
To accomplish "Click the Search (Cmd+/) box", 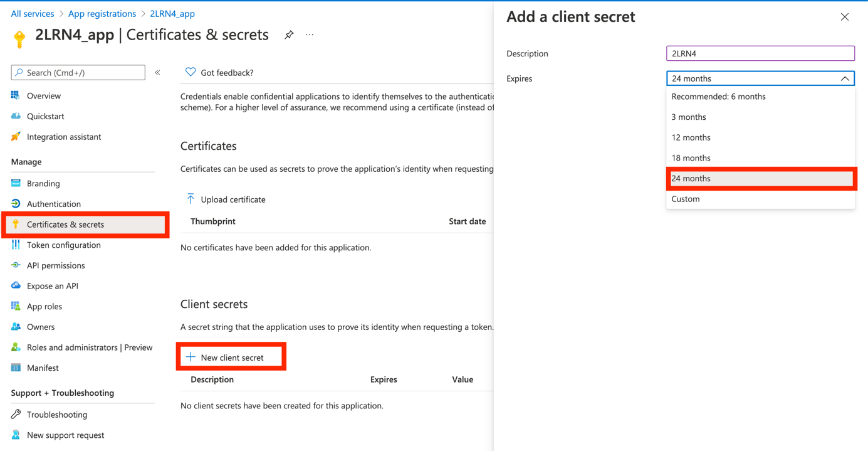I will (78, 73).
